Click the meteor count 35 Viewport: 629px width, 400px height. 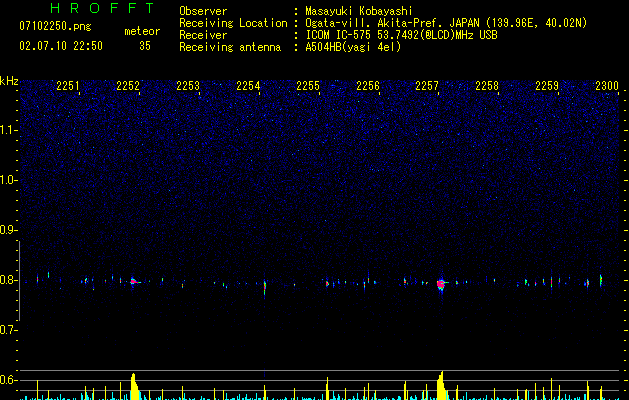[x=145, y=46]
